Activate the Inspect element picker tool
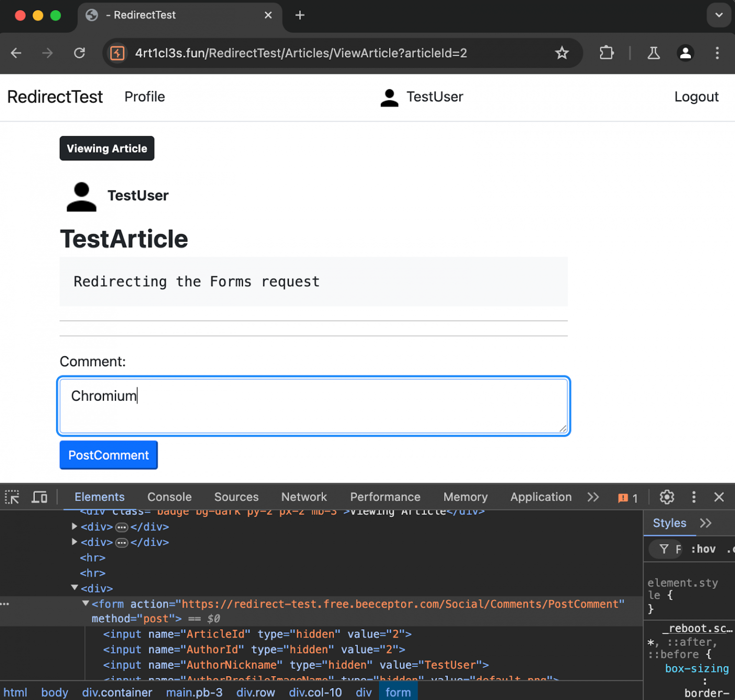 12,497
